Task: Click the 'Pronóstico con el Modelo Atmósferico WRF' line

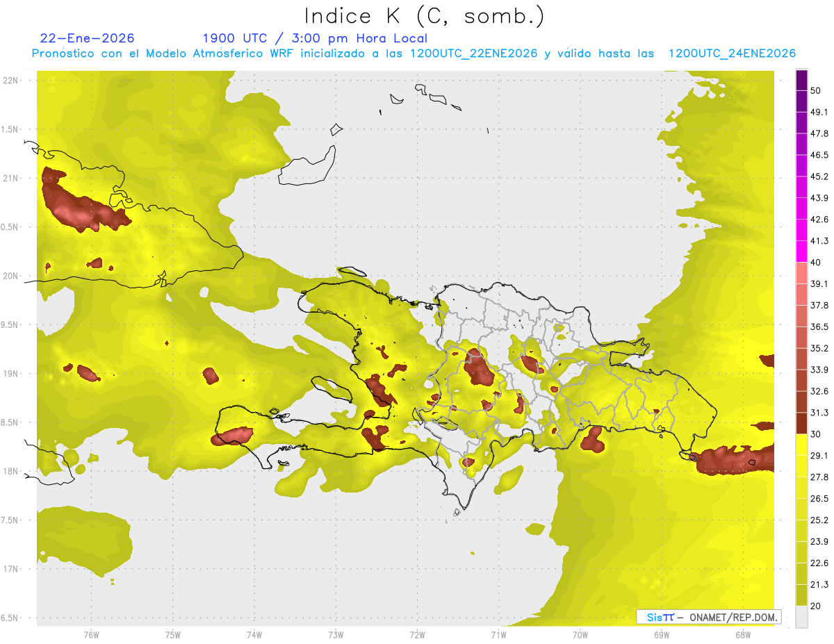Action: (x=414, y=53)
